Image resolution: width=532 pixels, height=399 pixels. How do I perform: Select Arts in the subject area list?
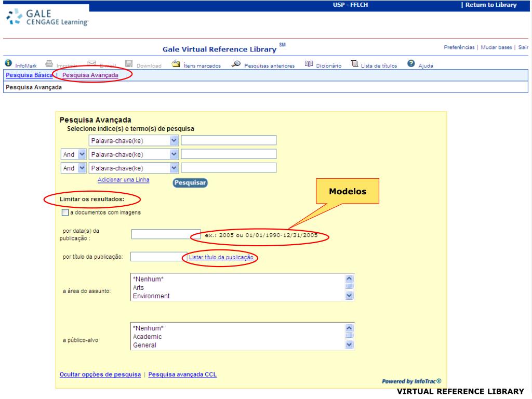point(138,288)
